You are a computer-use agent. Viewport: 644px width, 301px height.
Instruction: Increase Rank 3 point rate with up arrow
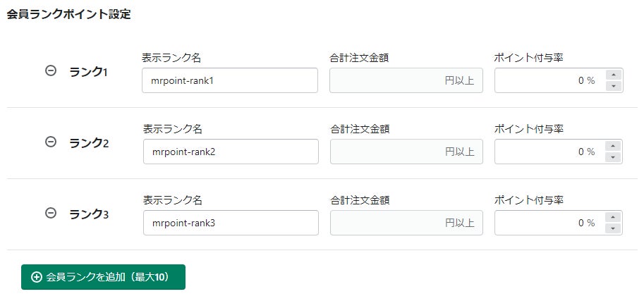pyautogui.click(x=614, y=217)
